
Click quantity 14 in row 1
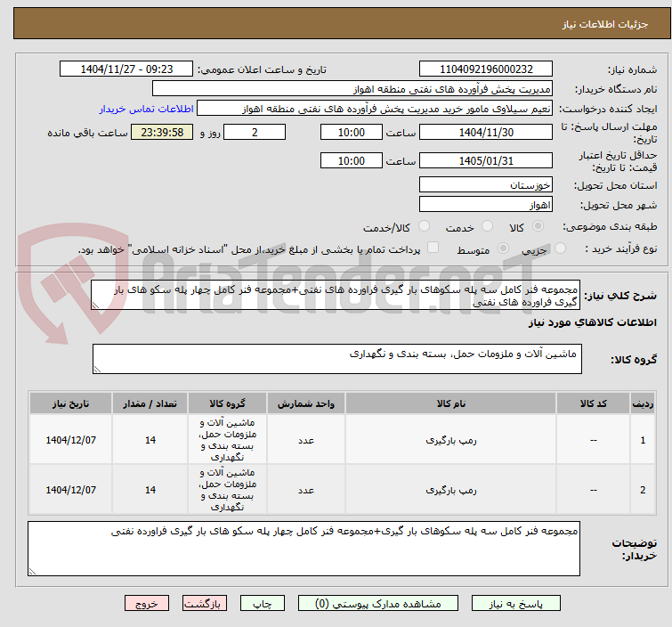click(x=150, y=440)
